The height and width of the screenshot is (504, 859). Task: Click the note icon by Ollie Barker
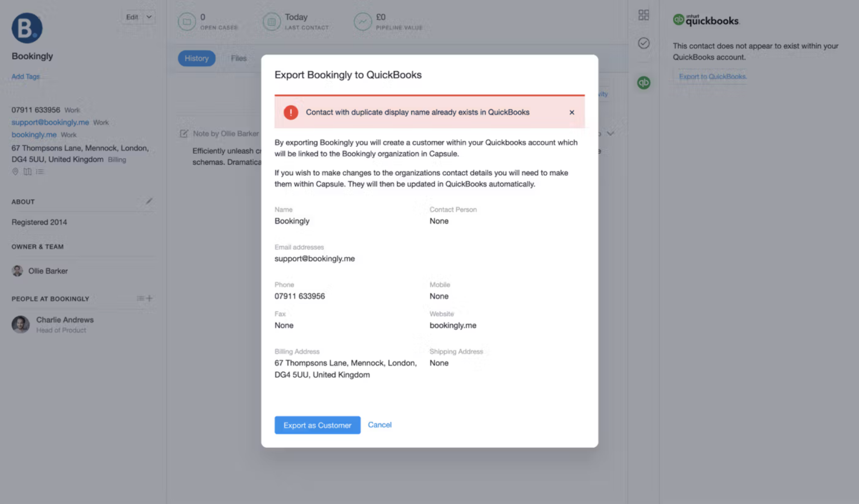(x=184, y=134)
